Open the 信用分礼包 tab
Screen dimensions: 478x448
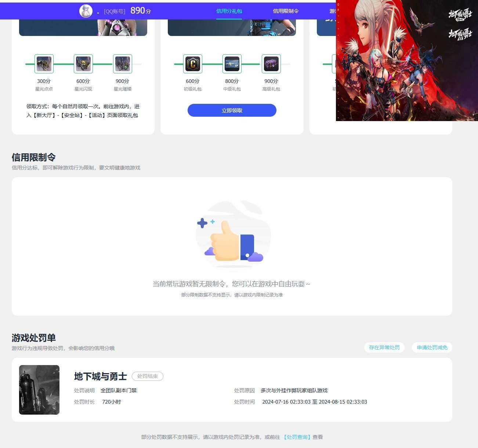[229, 11]
